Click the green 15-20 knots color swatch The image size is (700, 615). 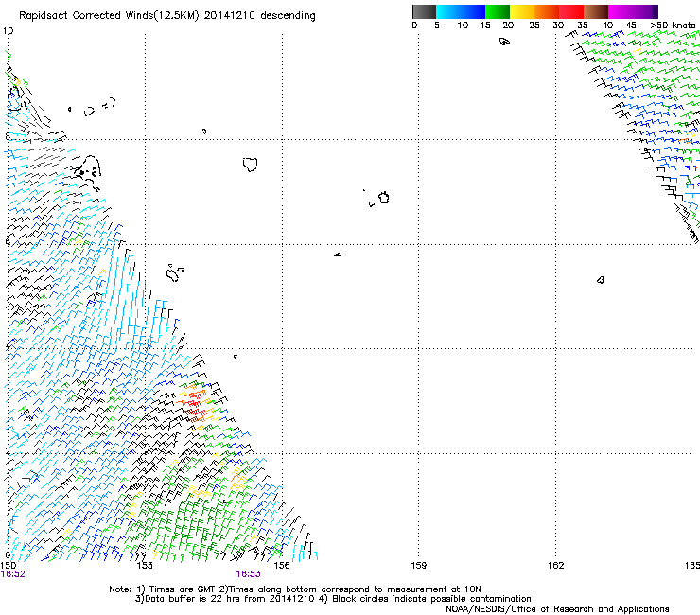point(498,11)
